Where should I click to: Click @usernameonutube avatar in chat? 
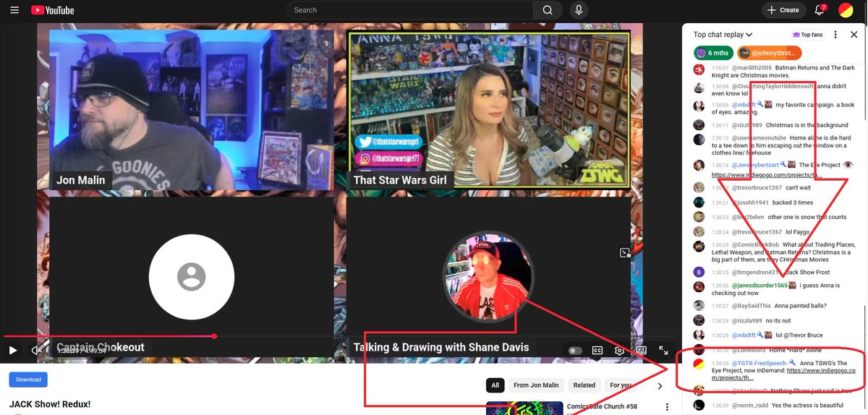(699, 140)
